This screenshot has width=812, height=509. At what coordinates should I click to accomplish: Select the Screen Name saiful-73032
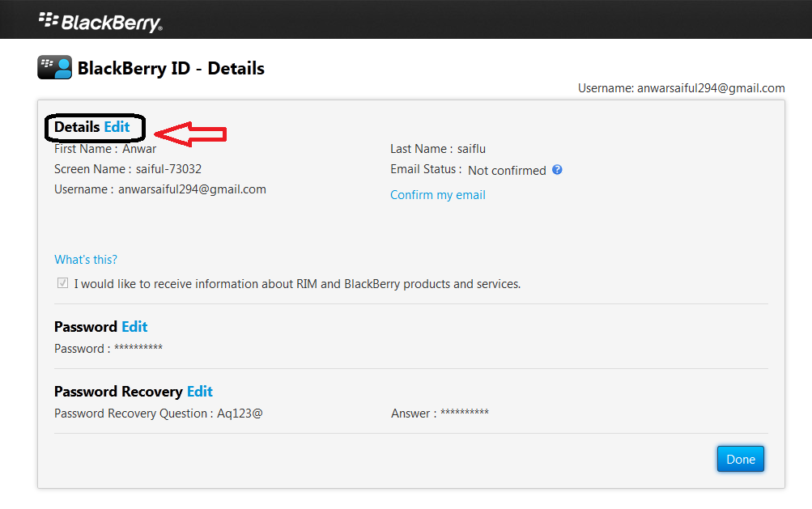click(x=169, y=169)
